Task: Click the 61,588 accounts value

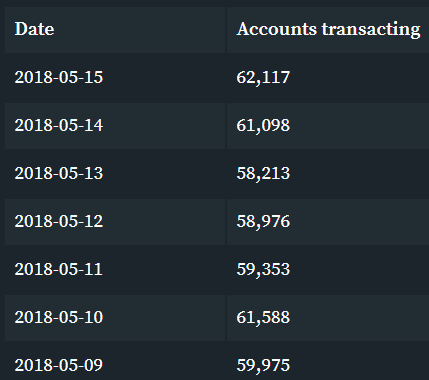Action: pos(263,317)
